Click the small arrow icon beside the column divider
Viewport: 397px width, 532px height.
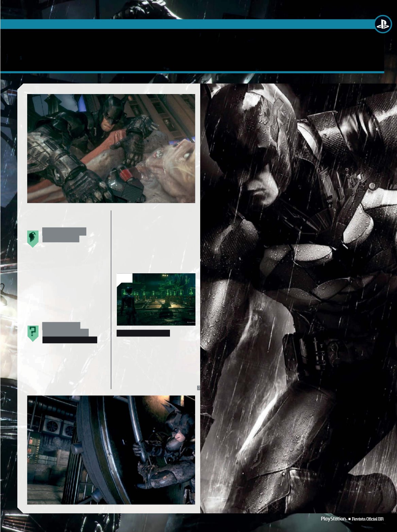coord(199,388)
